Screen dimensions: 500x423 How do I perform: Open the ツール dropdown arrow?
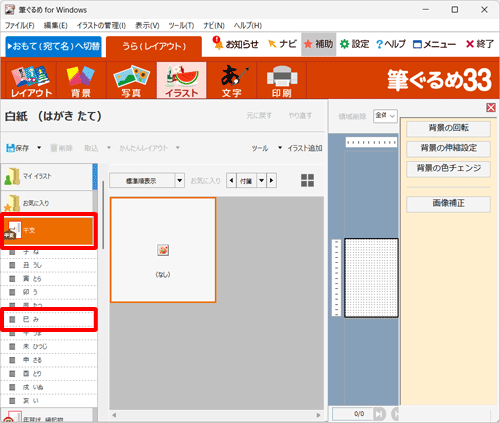point(280,148)
